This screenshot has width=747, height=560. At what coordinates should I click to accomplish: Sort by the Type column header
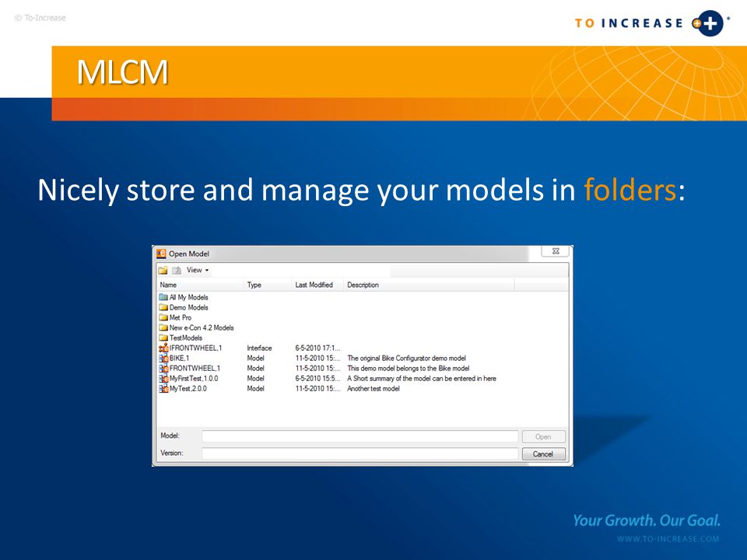pos(267,285)
